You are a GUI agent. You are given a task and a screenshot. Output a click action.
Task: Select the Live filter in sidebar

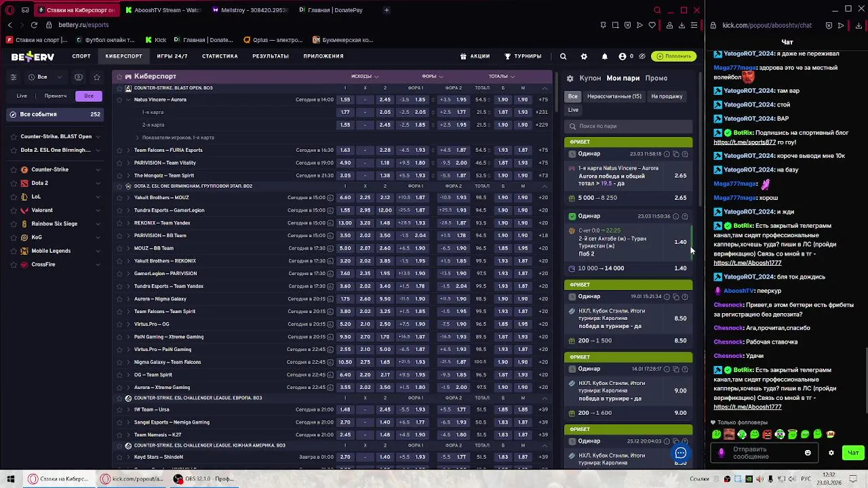point(22,96)
